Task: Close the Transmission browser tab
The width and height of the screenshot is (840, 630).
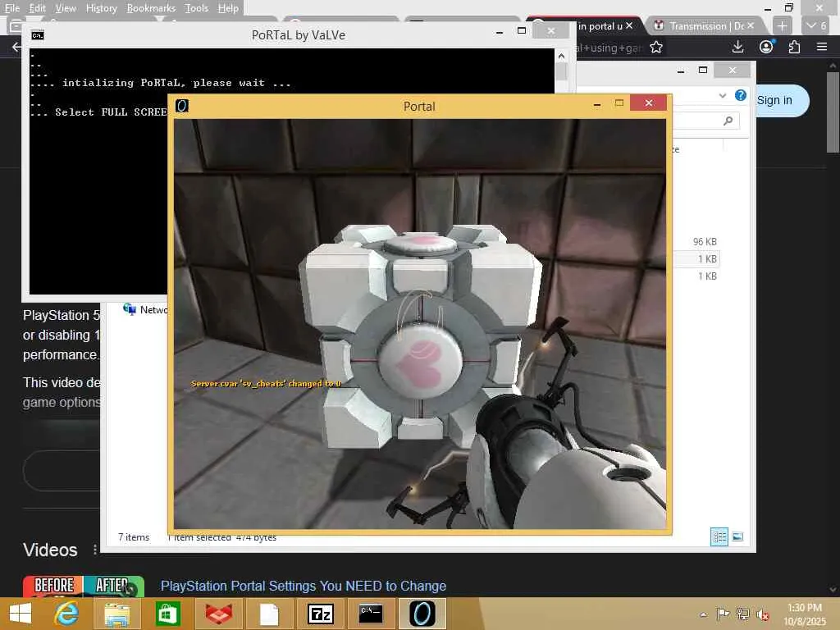Action: (x=751, y=25)
